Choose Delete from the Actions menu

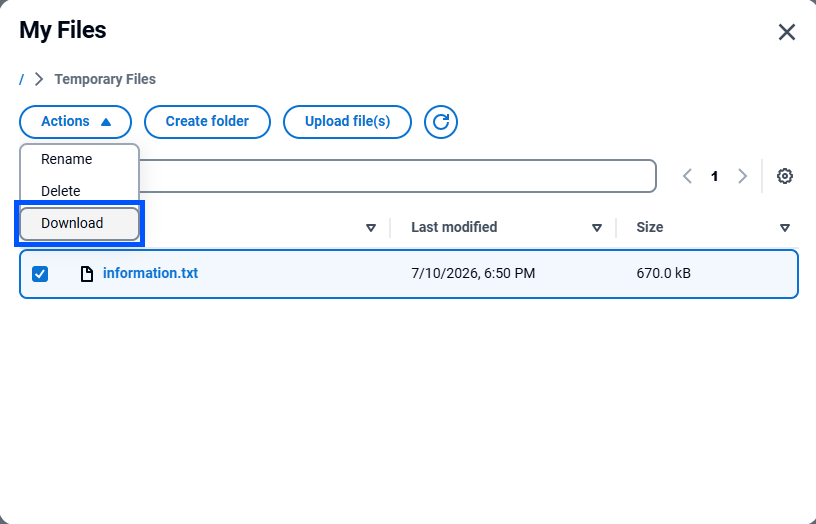pos(80,191)
